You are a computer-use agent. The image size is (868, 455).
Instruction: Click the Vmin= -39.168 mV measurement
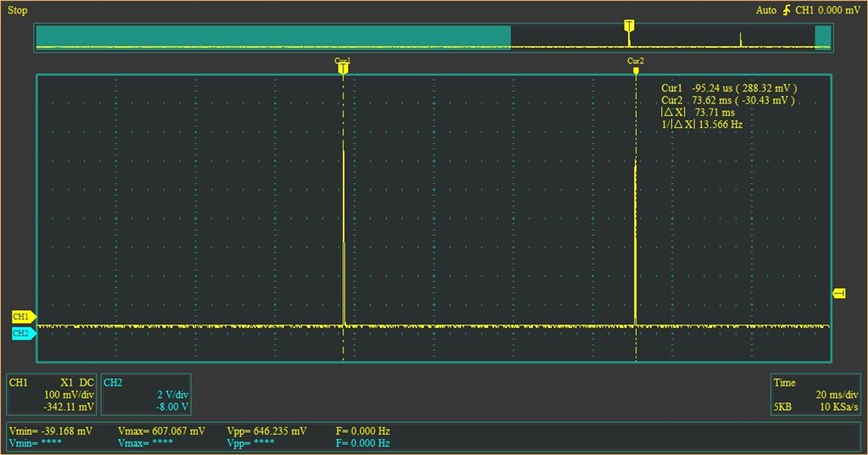51,430
